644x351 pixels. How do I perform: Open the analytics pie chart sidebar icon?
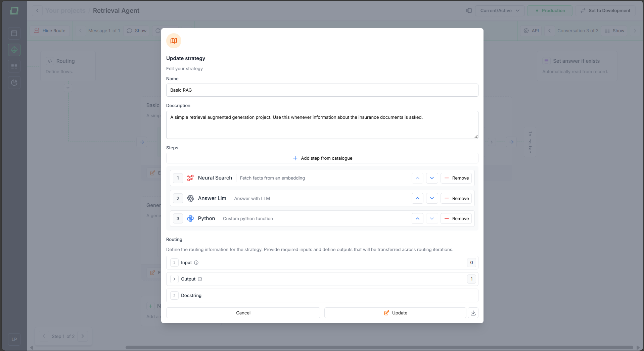click(x=14, y=83)
